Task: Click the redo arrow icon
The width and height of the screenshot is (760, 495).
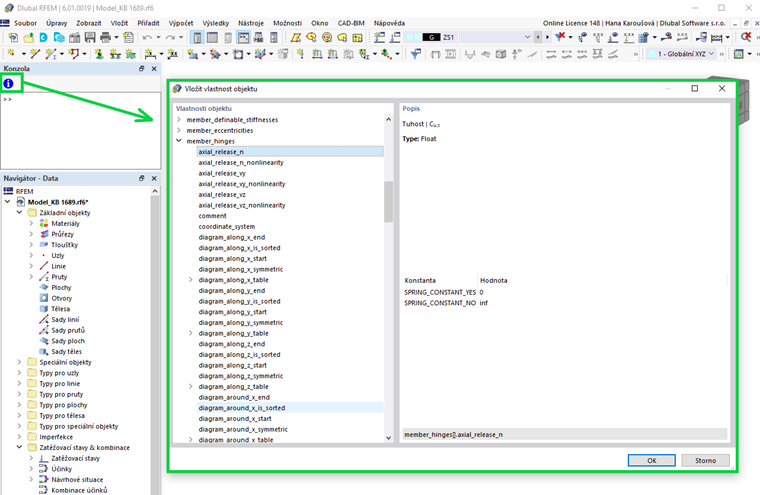Action: click(x=170, y=37)
